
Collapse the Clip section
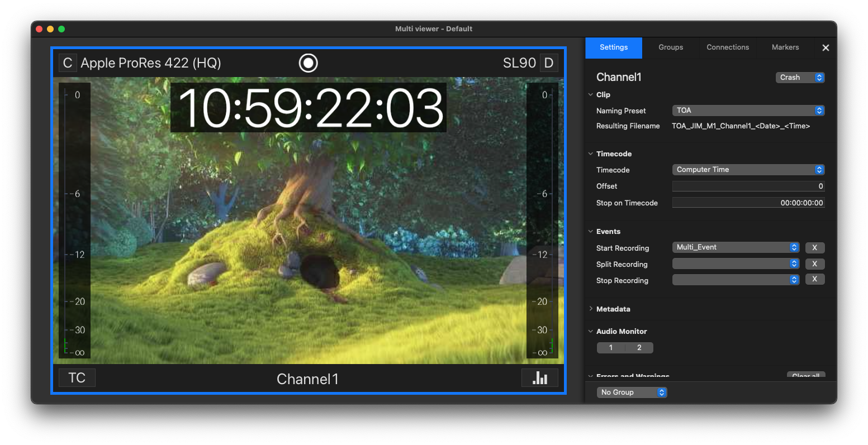point(591,95)
